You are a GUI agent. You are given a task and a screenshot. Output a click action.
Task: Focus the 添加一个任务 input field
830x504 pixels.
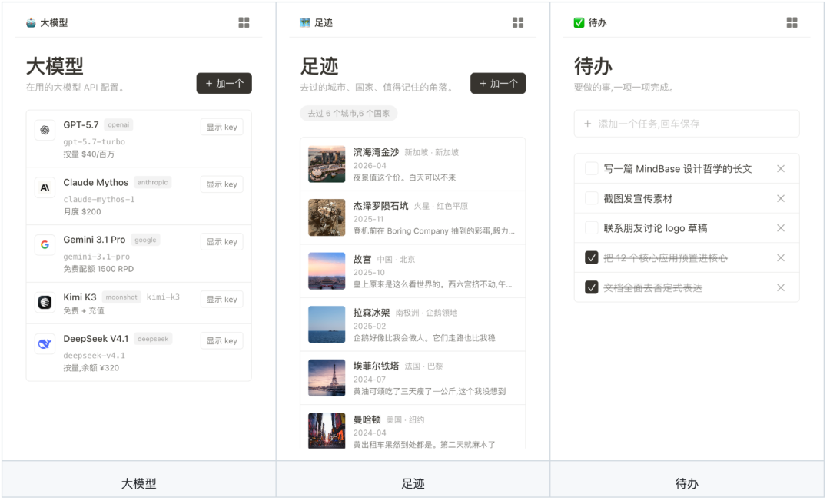(687, 124)
